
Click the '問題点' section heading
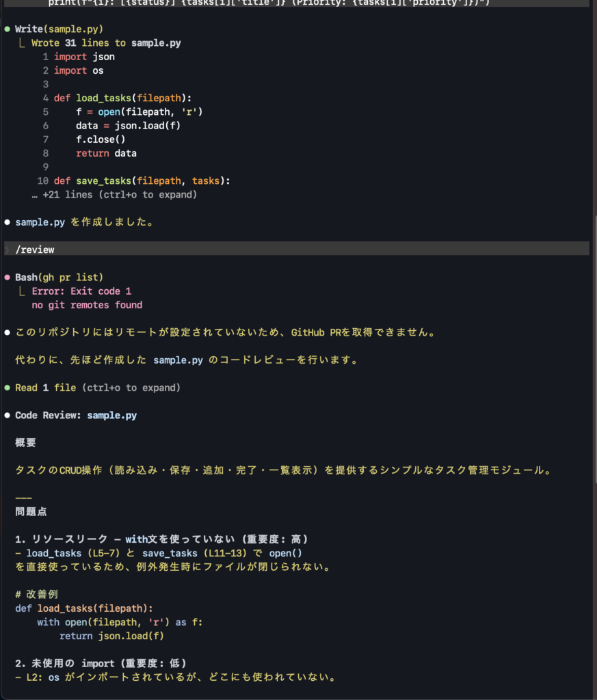point(31,511)
